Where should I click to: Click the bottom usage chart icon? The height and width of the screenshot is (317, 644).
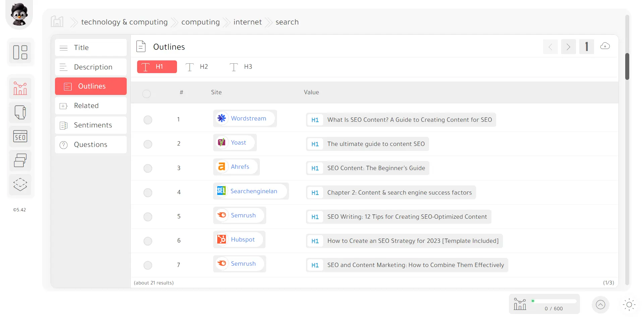(520, 304)
